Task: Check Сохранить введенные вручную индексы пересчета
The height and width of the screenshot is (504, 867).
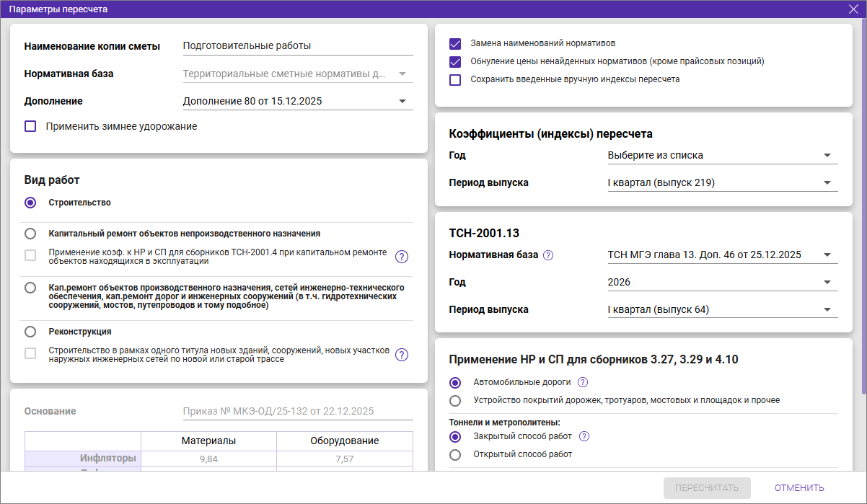Action: coord(455,80)
